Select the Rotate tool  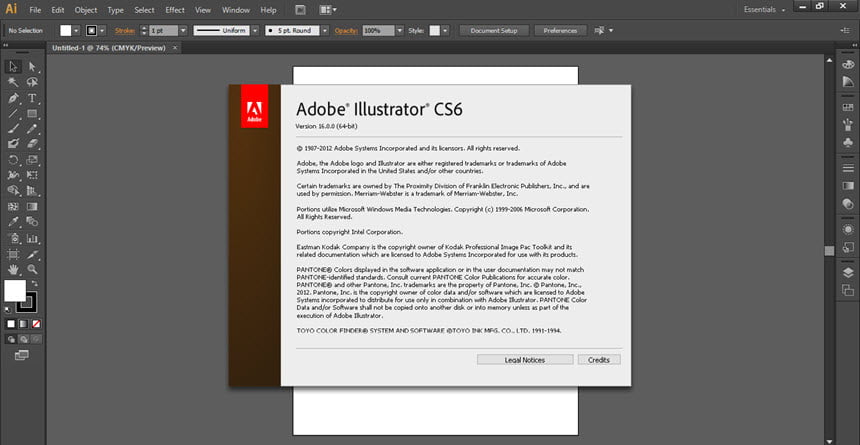coord(13,160)
